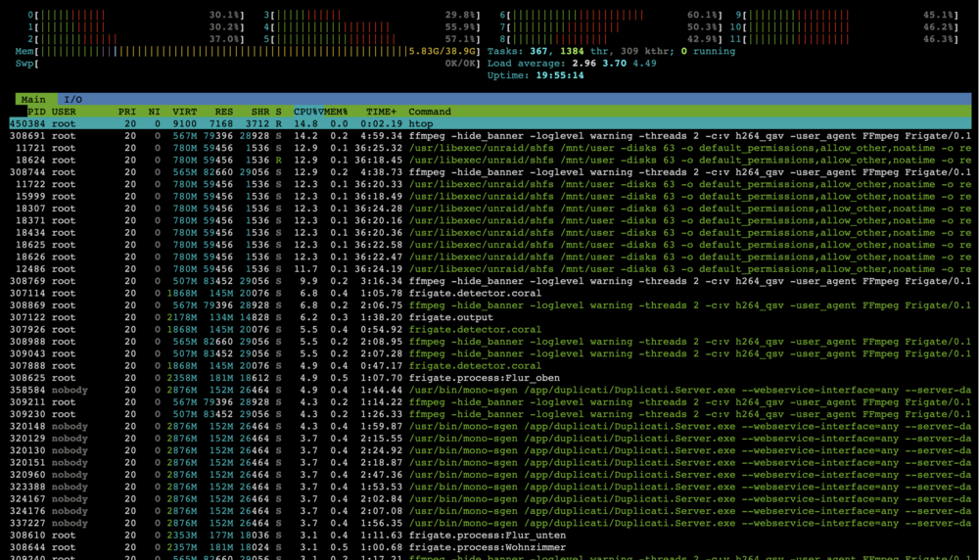Select frigate.detector.coral process PID 307114
The width and height of the screenshot is (979, 560).
[x=490, y=293]
